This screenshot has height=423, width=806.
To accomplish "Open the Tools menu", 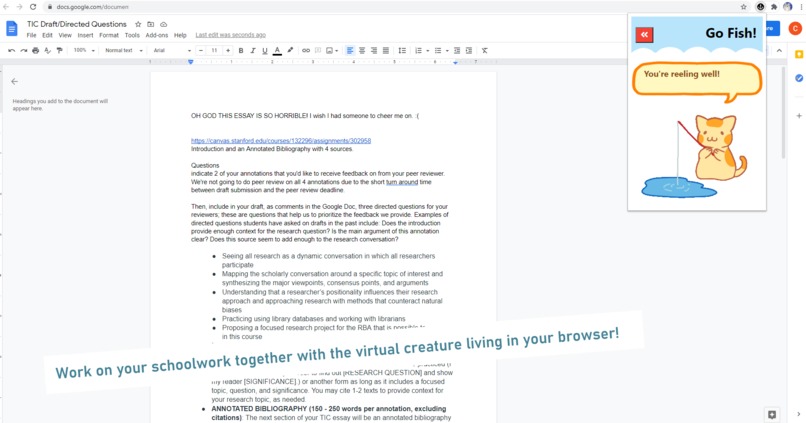I will (x=132, y=35).
